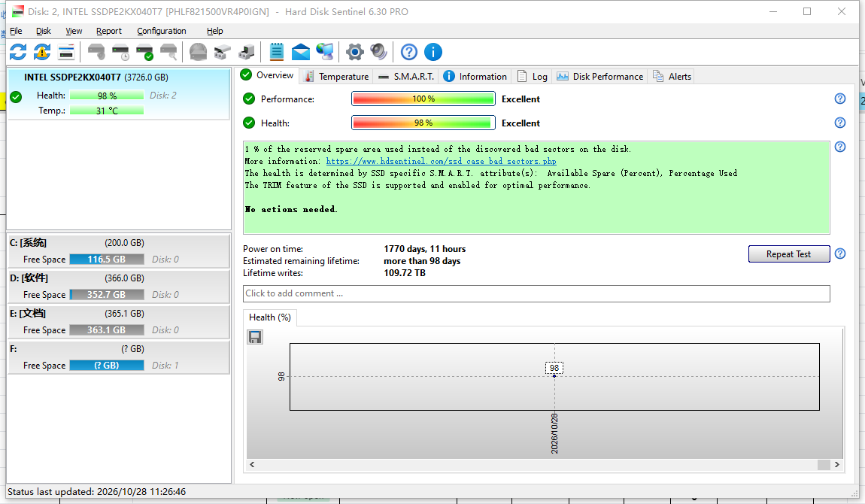
Task: Click the disk with magnifier icon
Action: pos(168,52)
